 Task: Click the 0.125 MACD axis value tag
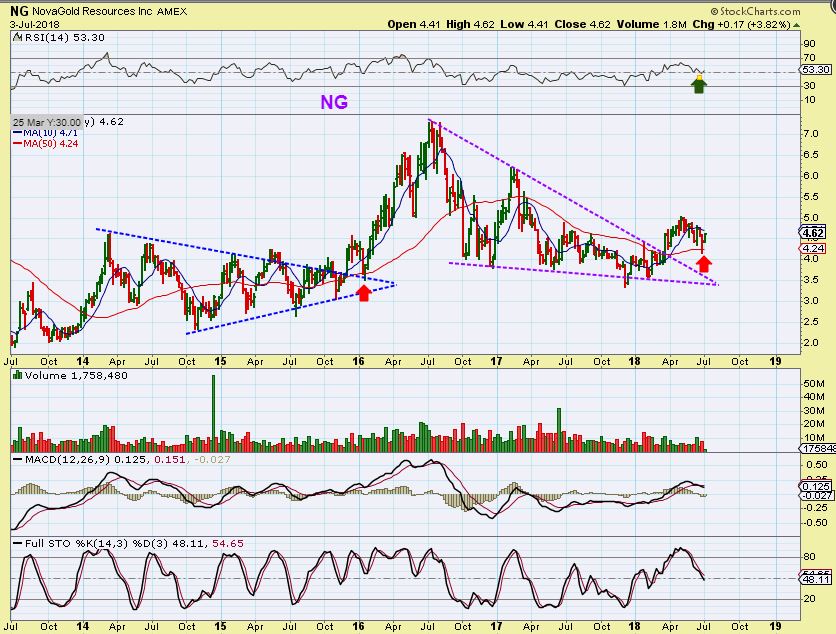tap(816, 486)
